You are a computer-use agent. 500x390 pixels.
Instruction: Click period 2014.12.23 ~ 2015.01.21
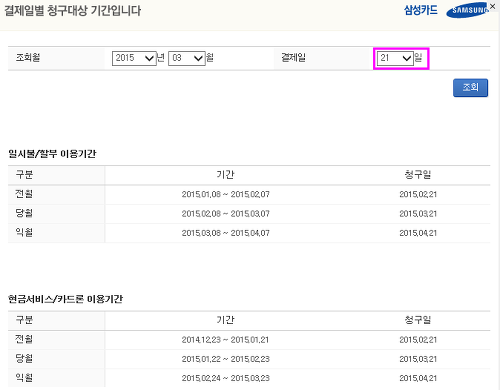coord(225,340)
